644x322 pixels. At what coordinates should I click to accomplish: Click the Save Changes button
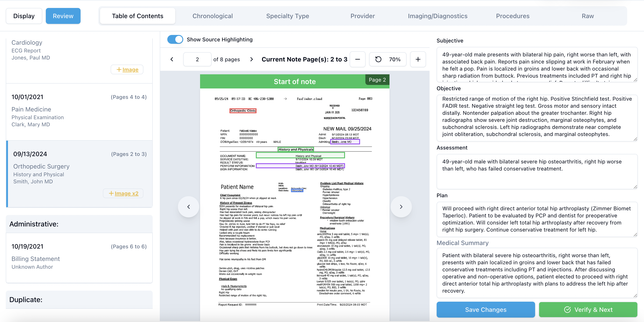pyautogui.click(x=486, y=310)
